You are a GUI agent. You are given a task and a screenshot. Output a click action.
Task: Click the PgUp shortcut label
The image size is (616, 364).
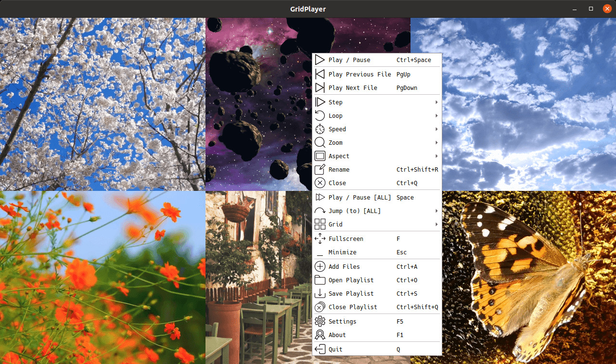pyautogui.click(x=403, y=75)
